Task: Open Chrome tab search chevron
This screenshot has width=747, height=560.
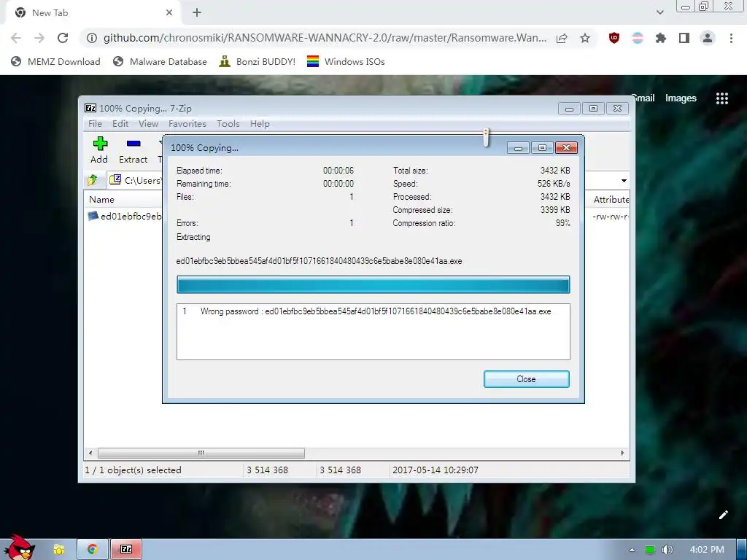Action: click(659, 12)
